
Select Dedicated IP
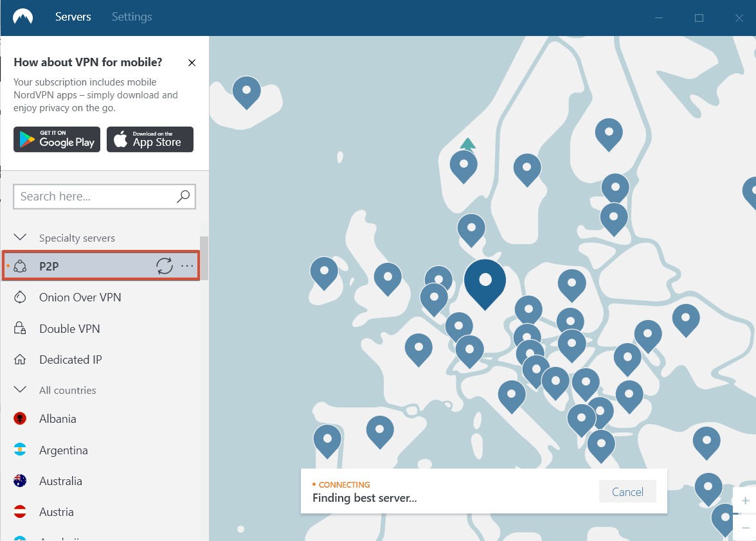point(71,359)
